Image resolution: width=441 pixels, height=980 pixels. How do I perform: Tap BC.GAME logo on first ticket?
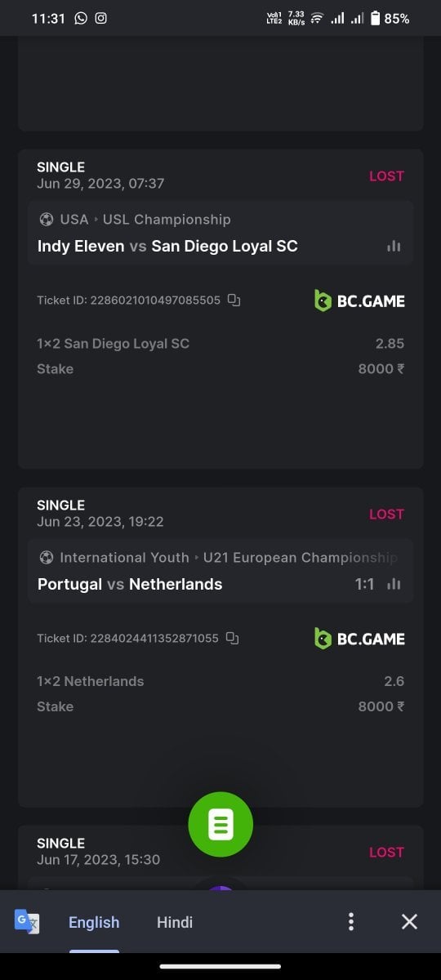point(359,301)
